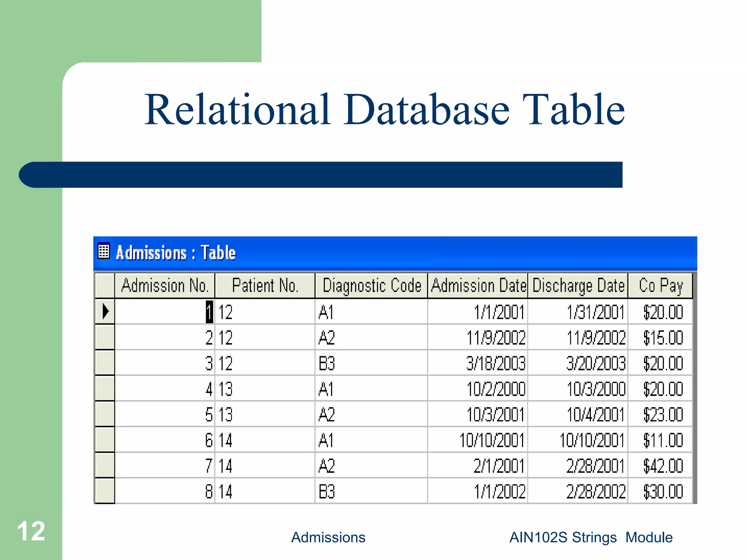Click Co Pay $15.00 cell
The height and width of the screenshot is (560, 747).
[661, 337]
